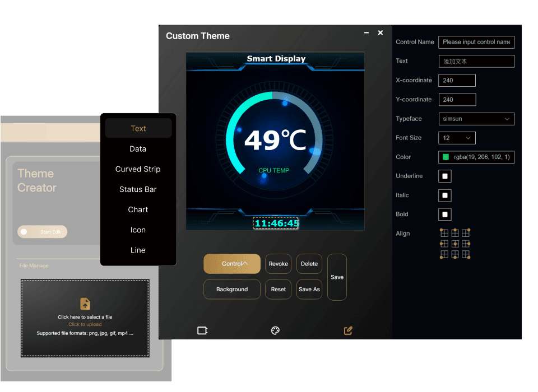Click the Revoke button
Image resolution: width=538 pixels, height=392 pixels.
coord(278,264)
